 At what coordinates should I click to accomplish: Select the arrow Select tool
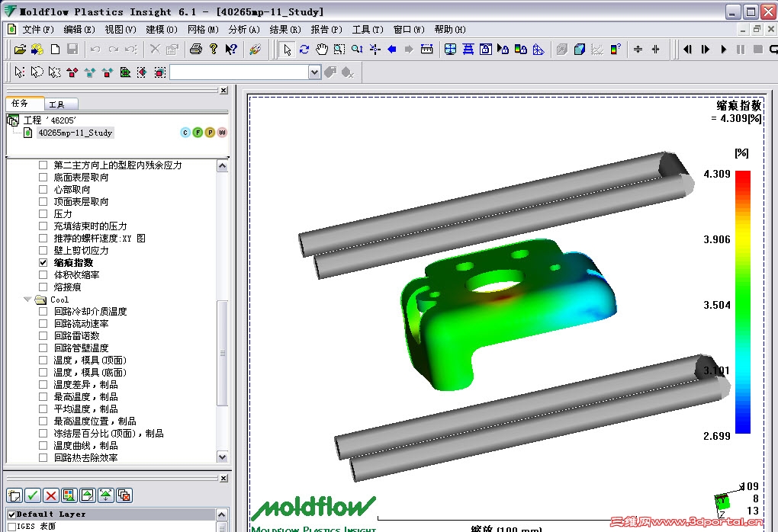287,49
